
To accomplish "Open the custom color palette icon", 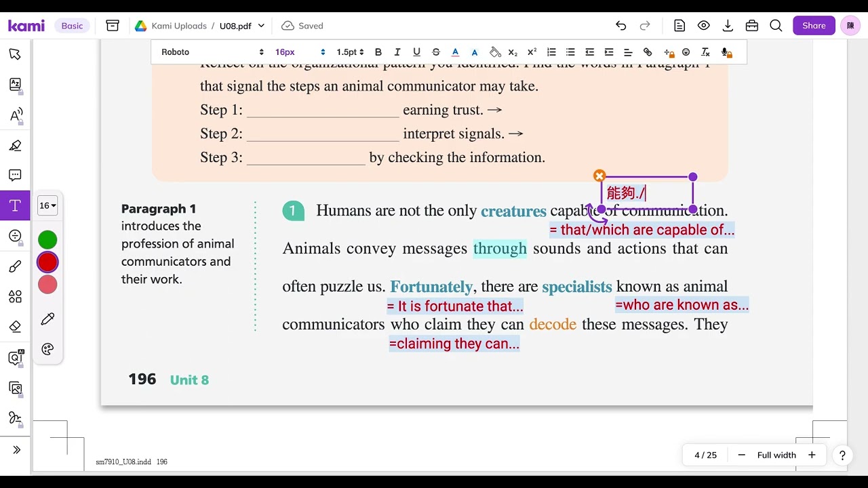I will pos(47,349).
